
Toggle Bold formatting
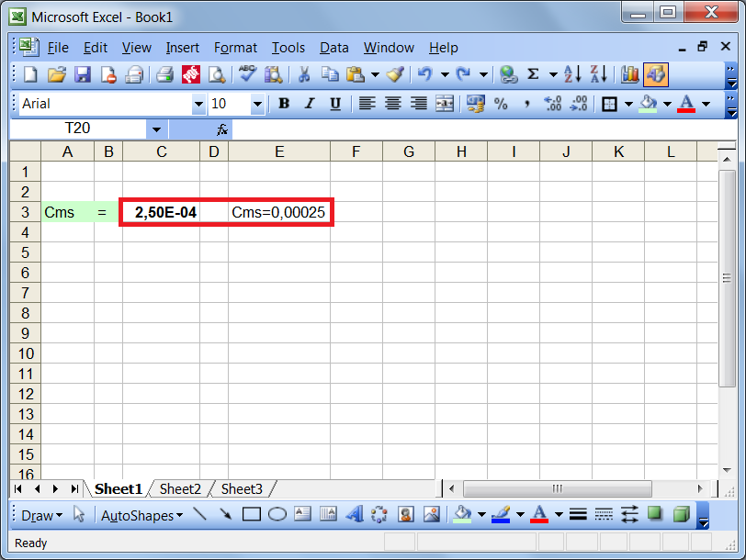click(284, 104)
